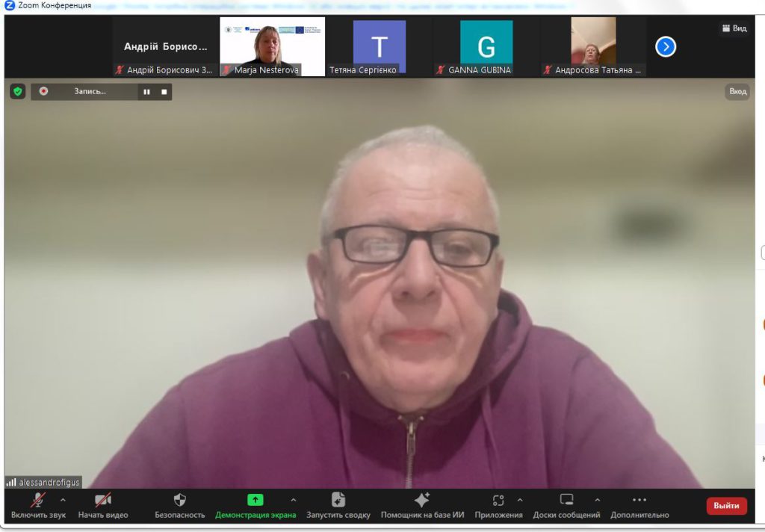Show next participants with blue arrow
This screenshot has width=765, height=532.
point(666,47)
